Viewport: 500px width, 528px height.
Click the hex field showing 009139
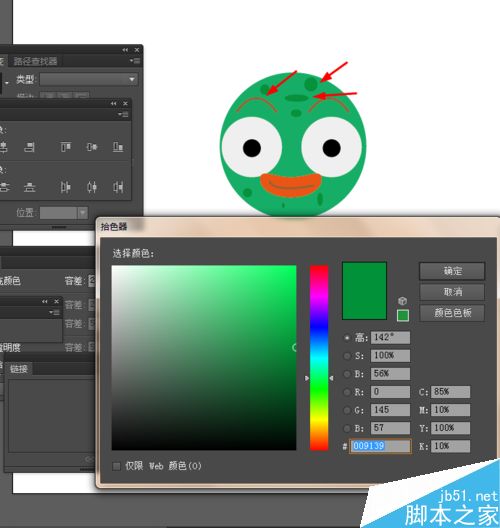tap(380, 446)
